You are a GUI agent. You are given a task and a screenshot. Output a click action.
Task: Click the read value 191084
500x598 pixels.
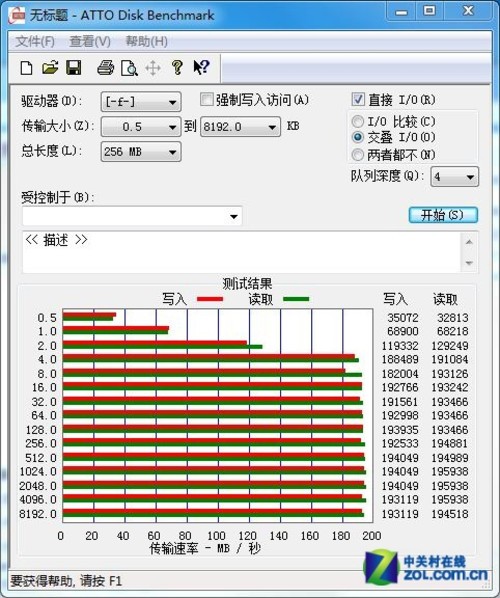(450, 359)
